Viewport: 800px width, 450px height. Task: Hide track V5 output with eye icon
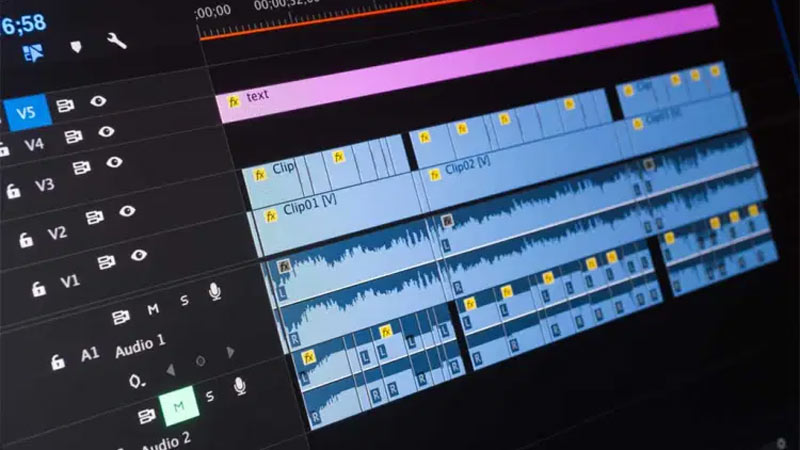[x=98, y=101]
